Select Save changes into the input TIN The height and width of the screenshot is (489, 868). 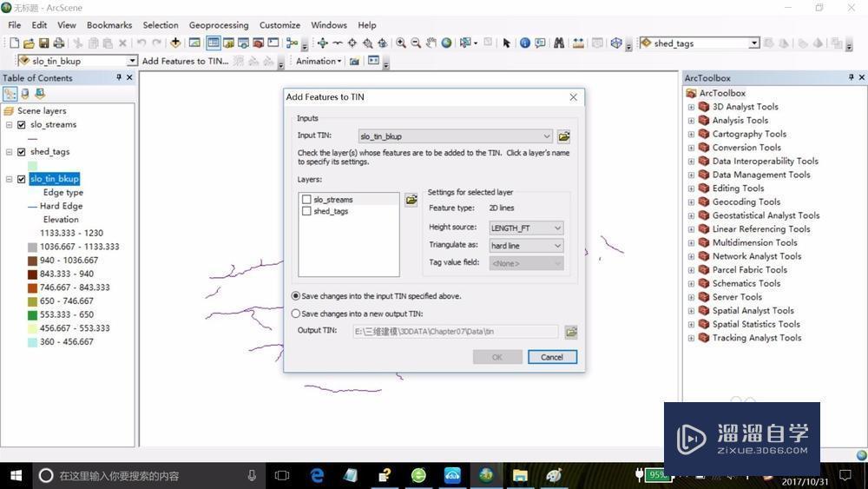point(296,296)
